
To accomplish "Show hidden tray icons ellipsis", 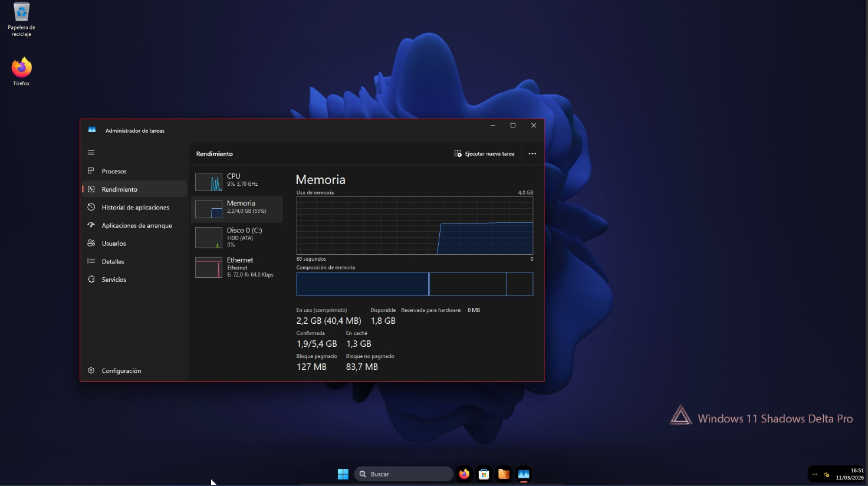I will (814, 474).
